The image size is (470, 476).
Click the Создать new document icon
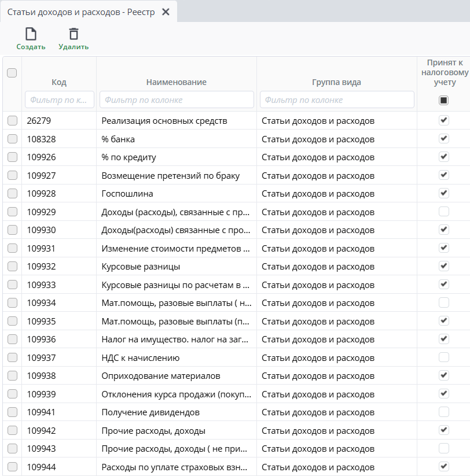click(x=31, y=34)
